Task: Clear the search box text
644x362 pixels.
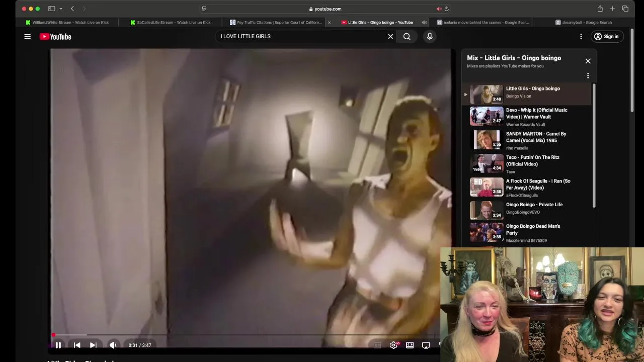Action: [x=390, y=36]
